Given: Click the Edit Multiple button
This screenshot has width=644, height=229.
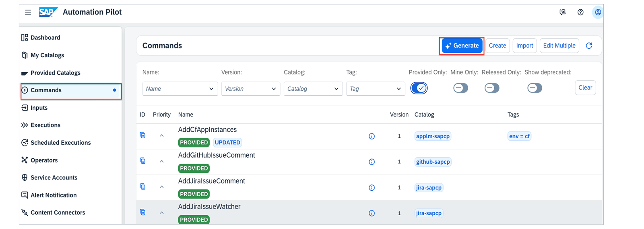Looking at the screenshot, I should tap(559, 46).
